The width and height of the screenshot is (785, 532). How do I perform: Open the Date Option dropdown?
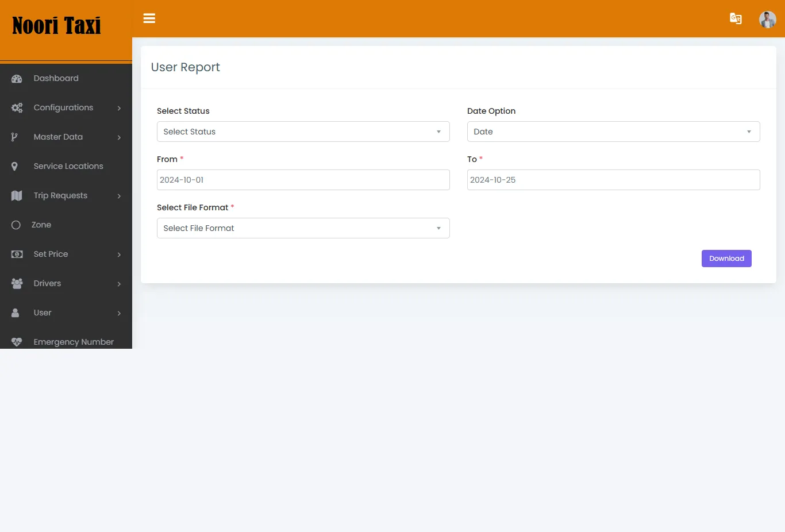pyautogui.click(x=613, y=132)
